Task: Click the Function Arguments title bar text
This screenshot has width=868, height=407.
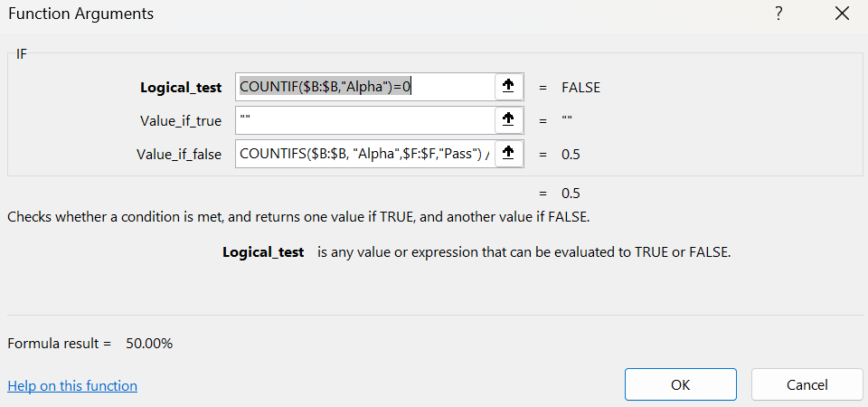Action: tap(80, 14)
